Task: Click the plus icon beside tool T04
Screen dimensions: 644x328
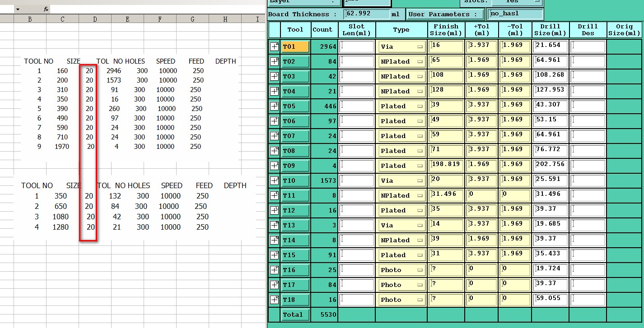Action: click(274, 91)
